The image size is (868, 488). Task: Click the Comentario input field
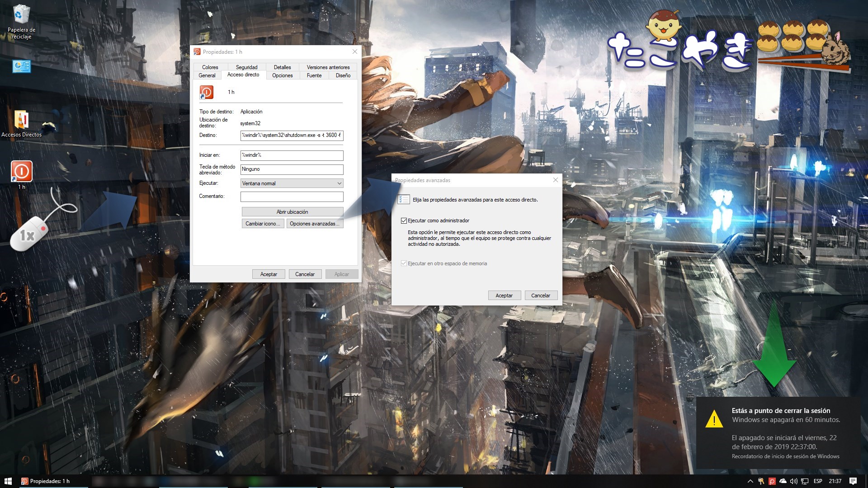pos(292,197)
